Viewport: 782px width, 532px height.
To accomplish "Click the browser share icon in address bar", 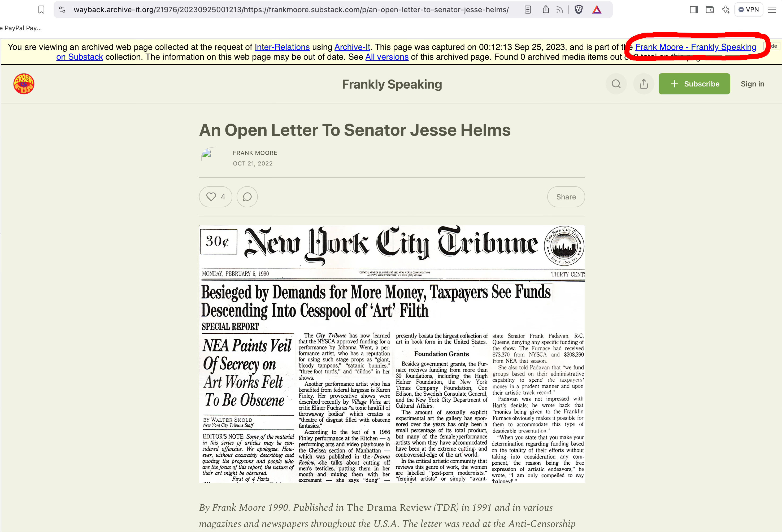I will click(546, 10).
